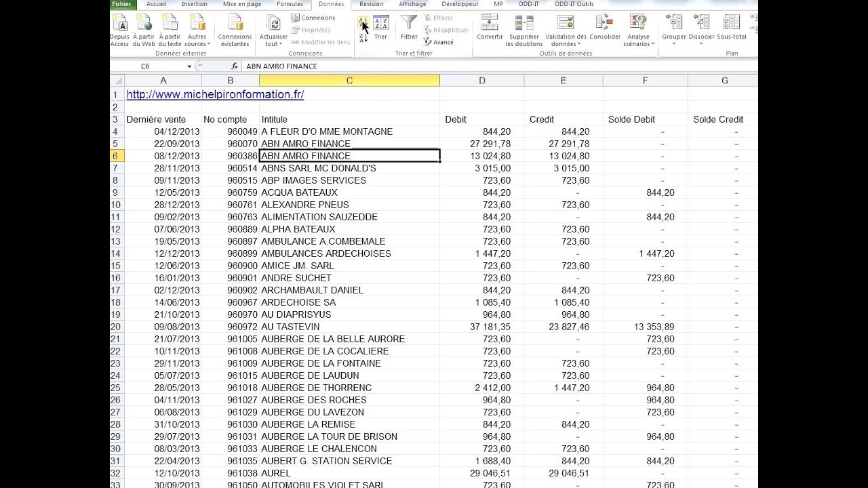Click the Validation des données icon
868x488 pixels.
(566, 22)
